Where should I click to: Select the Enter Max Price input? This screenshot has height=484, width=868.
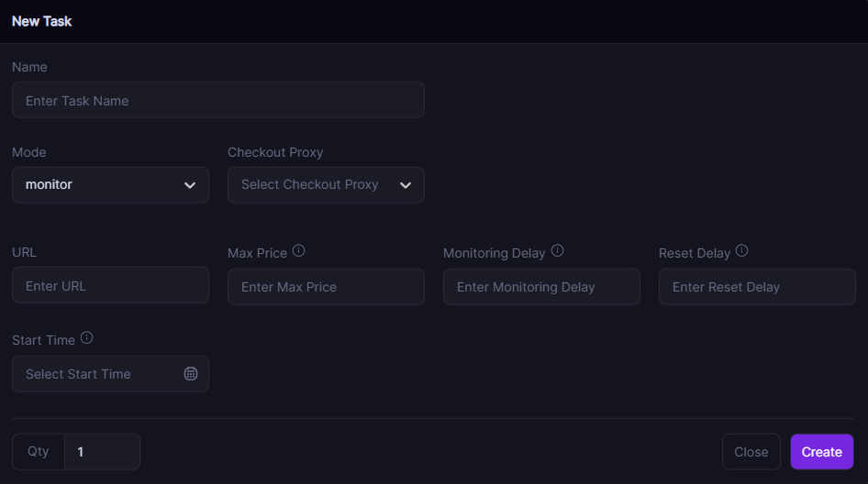pyautogui.click(x=326, y=287)
